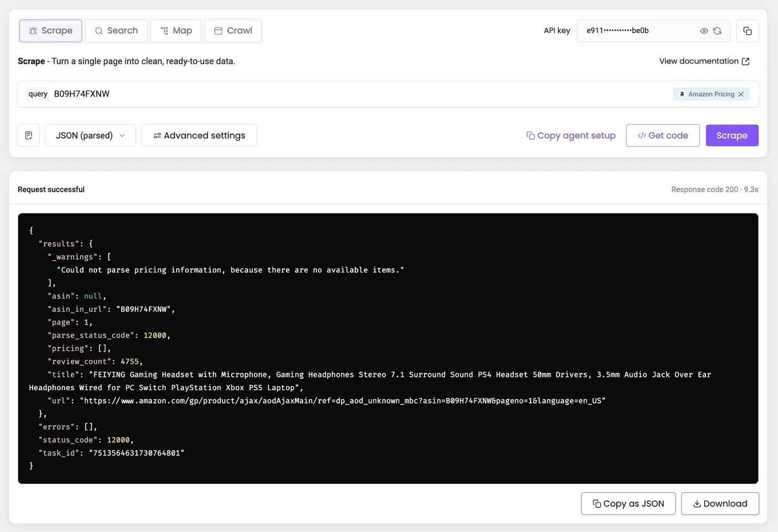Open Advanced settings
This screenshot has height=532, width=778.
coord(199,136)
